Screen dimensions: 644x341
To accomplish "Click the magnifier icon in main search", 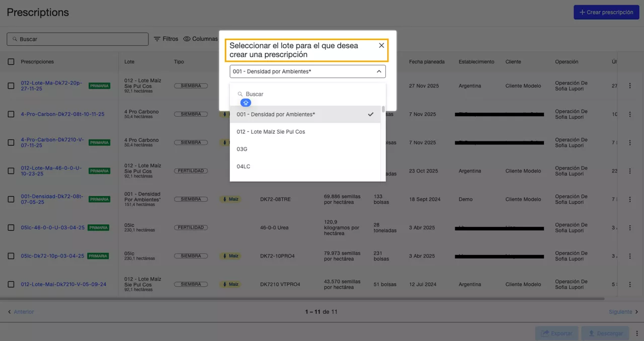I will [14, 39].
